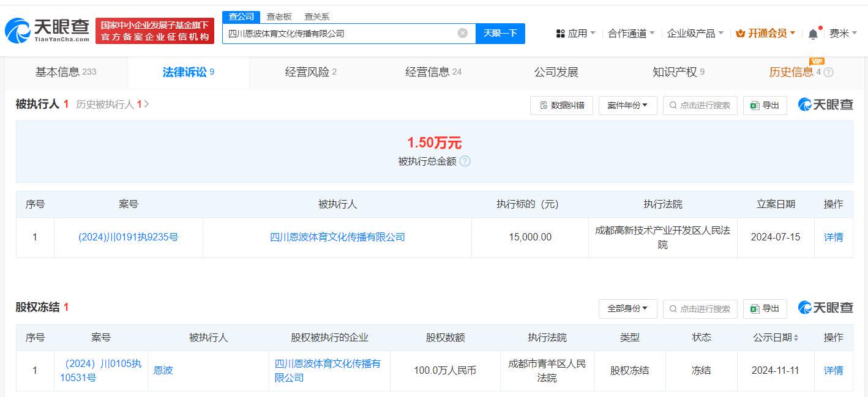
Task: Open 四川恩波体育文化传播有限公司 in 股权冻结 row
Action: point(328,371)
